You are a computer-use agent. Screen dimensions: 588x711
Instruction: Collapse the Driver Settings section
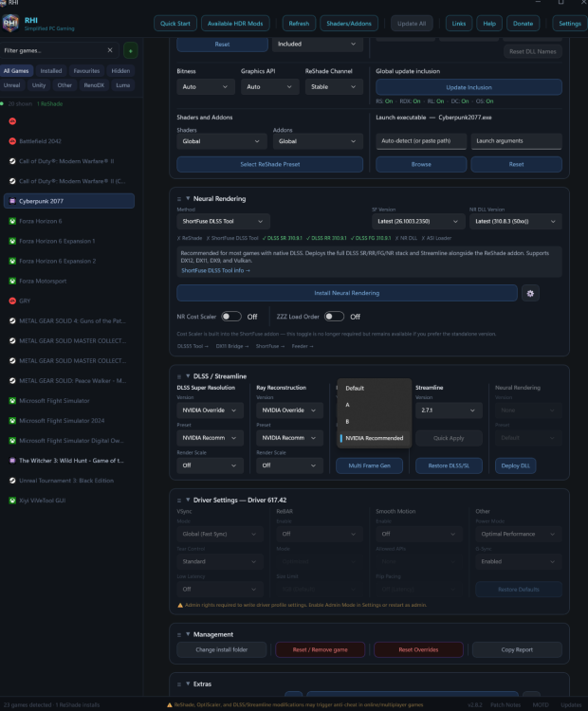(188, 500)
